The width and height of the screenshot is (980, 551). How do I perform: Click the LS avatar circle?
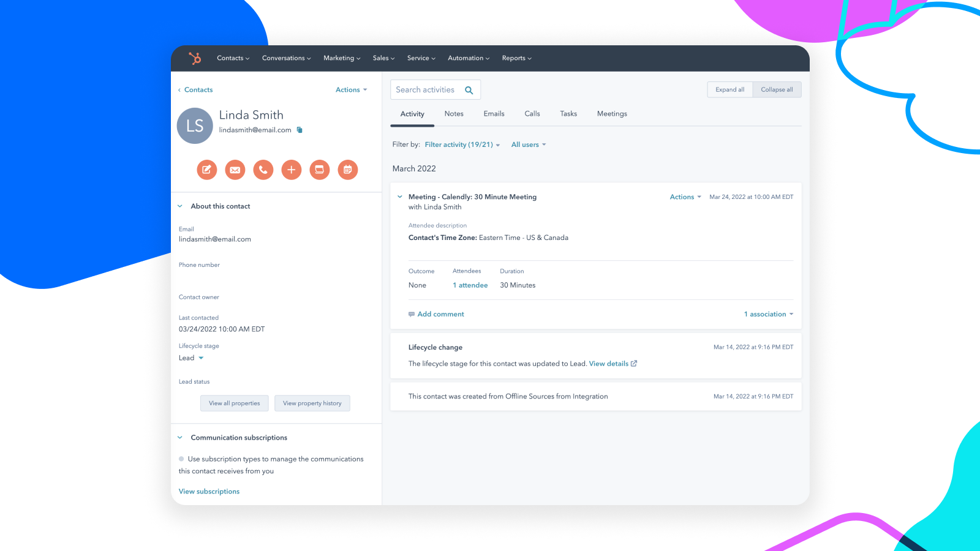195,126
